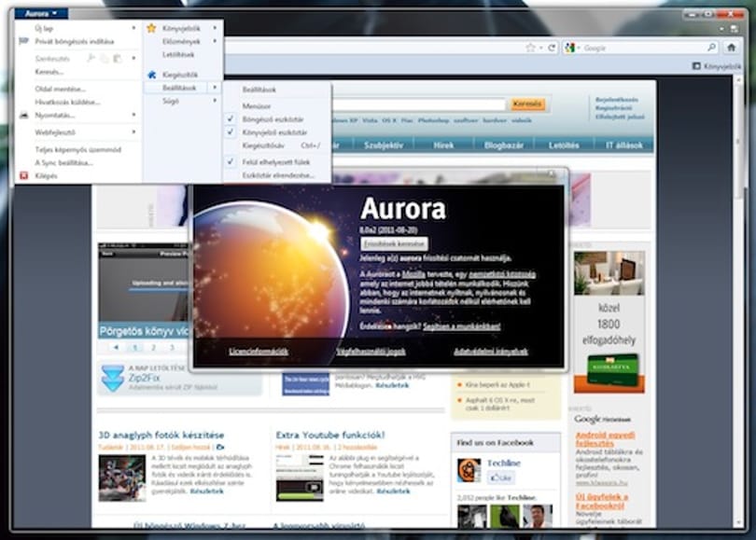Screen dimensions: 756x540
Task: Click the Zip2Fix download arrow icon
Action: [x=113, y=378]
